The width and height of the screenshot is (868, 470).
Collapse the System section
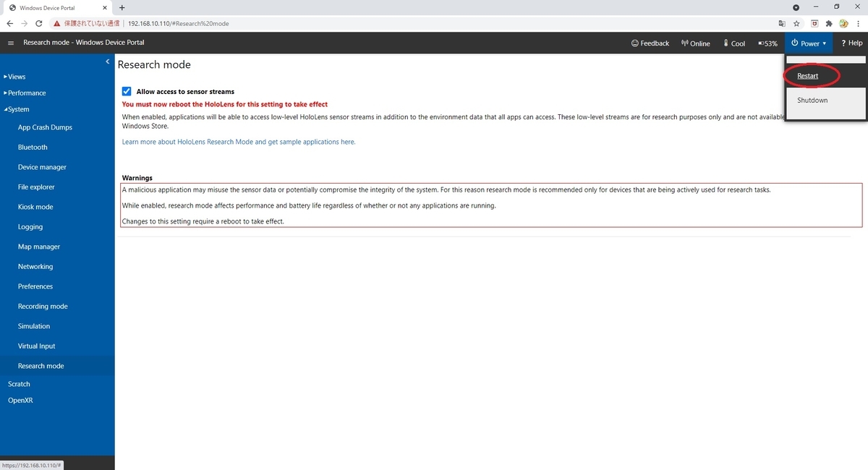click(x=16, y=109)
